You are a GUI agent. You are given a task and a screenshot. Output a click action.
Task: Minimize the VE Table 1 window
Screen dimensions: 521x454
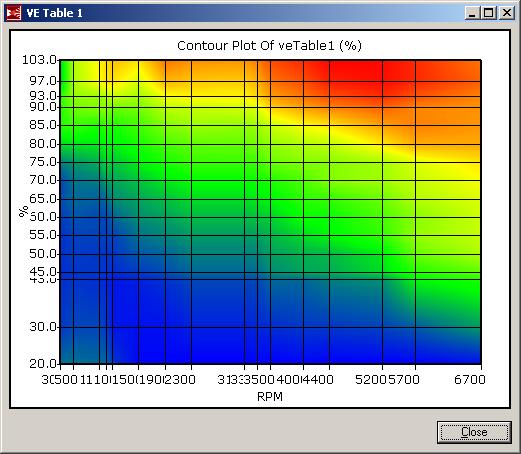click(472, 13)
